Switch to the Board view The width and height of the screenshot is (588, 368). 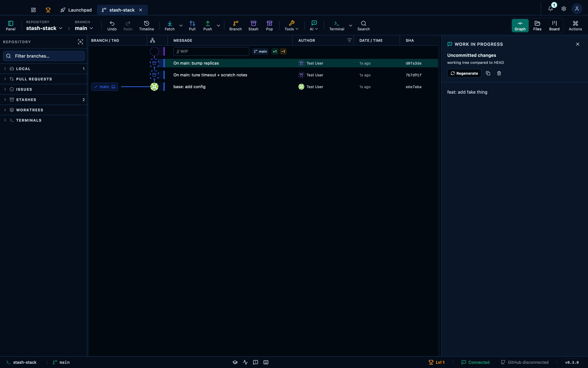554,26
